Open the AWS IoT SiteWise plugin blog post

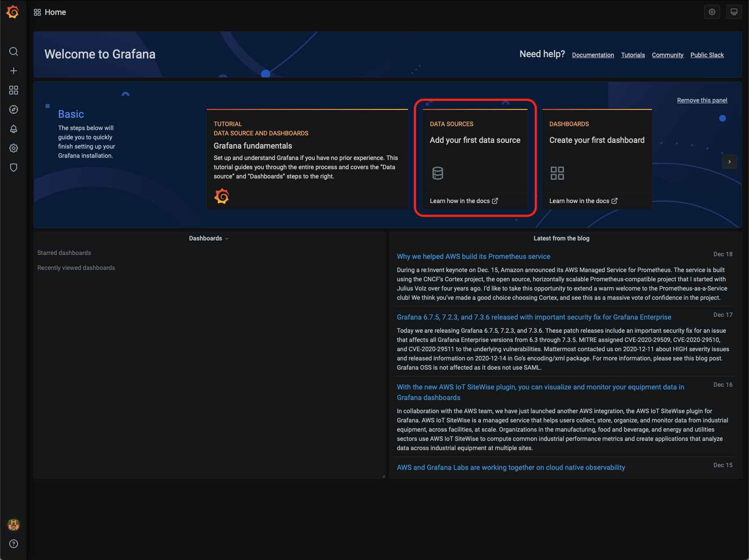pos(540,392)
